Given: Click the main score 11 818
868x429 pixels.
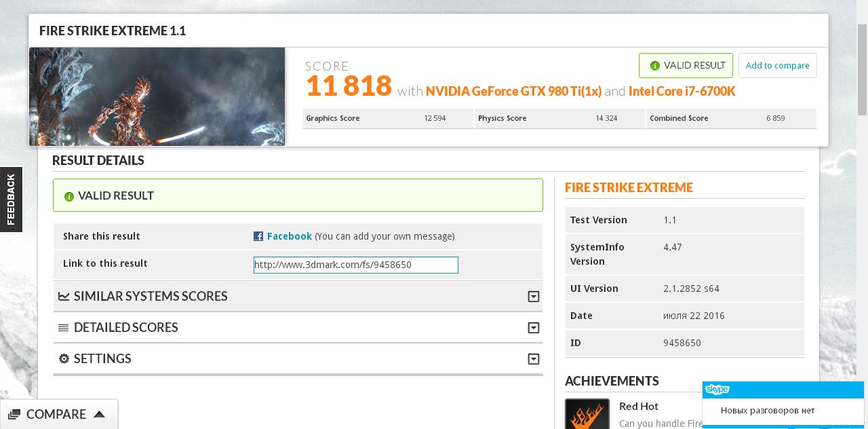Looking at the screenshot, I should [349, 86].
